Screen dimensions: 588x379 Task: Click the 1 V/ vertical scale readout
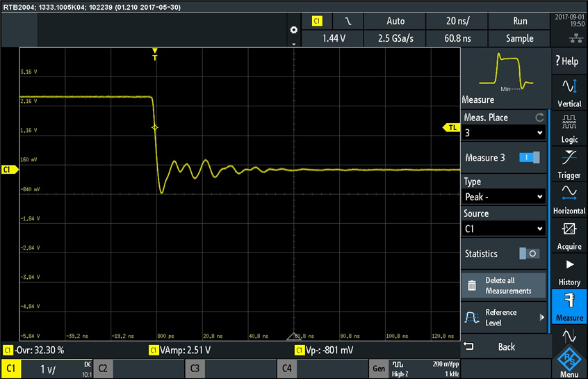[48, 369]
